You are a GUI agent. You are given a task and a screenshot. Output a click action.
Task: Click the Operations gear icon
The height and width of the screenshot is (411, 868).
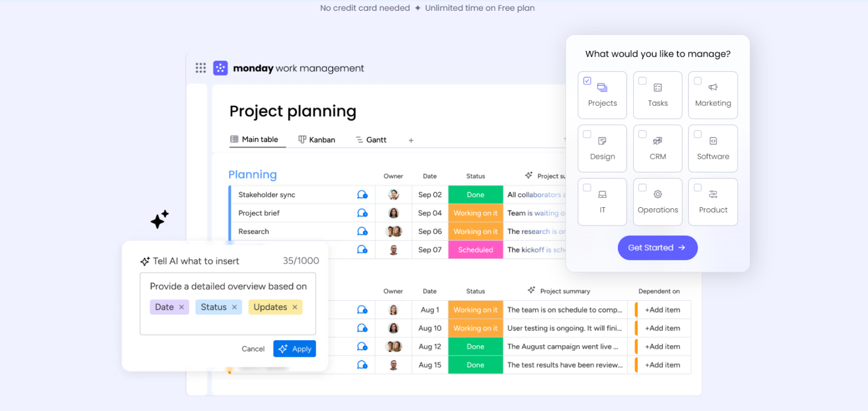[x=657, y=194]
